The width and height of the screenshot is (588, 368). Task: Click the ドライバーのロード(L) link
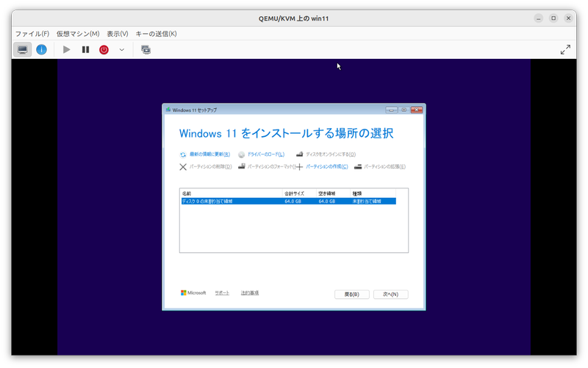click(266, 155)
